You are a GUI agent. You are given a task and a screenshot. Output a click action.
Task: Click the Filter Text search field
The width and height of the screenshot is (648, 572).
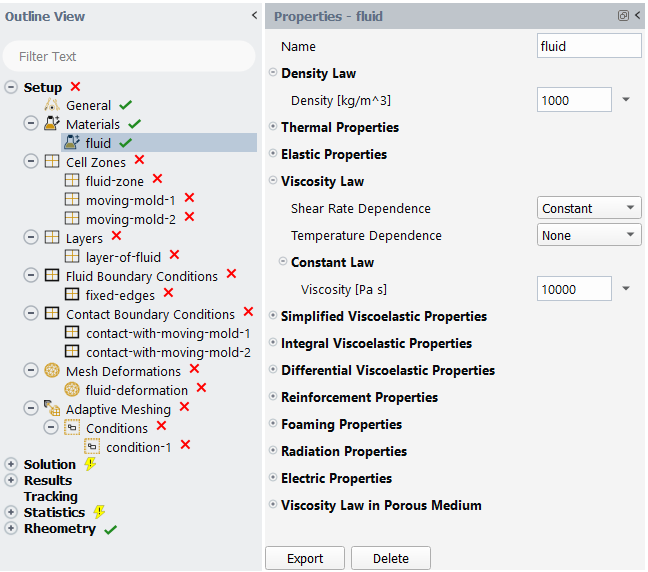[x=128, y=57]
